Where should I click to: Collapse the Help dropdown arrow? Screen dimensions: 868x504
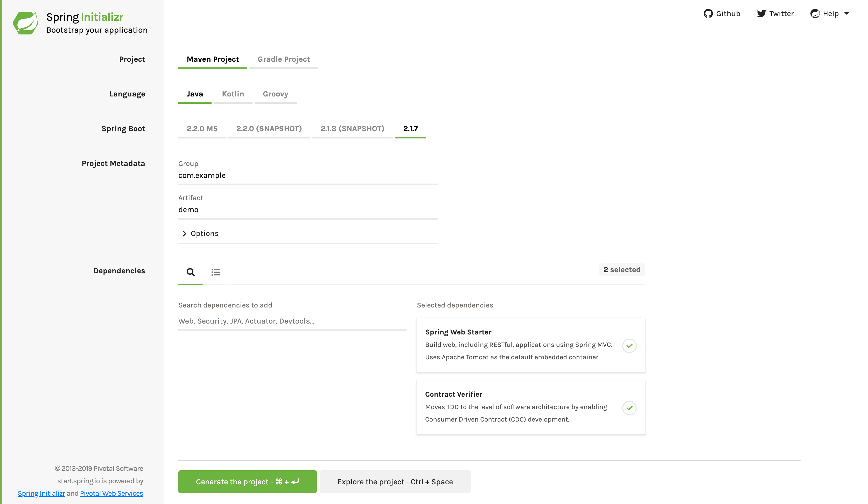847,13
